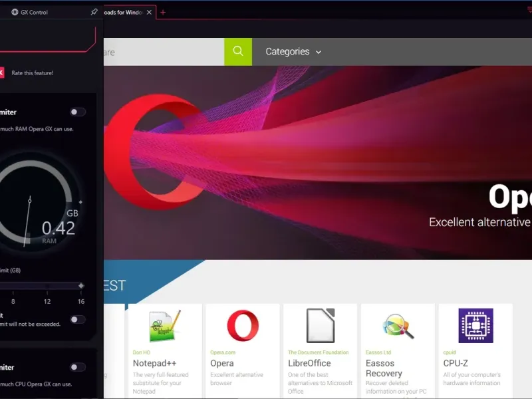
Task: Click the 16 mark under the memory slider
Action: [80, 301]
